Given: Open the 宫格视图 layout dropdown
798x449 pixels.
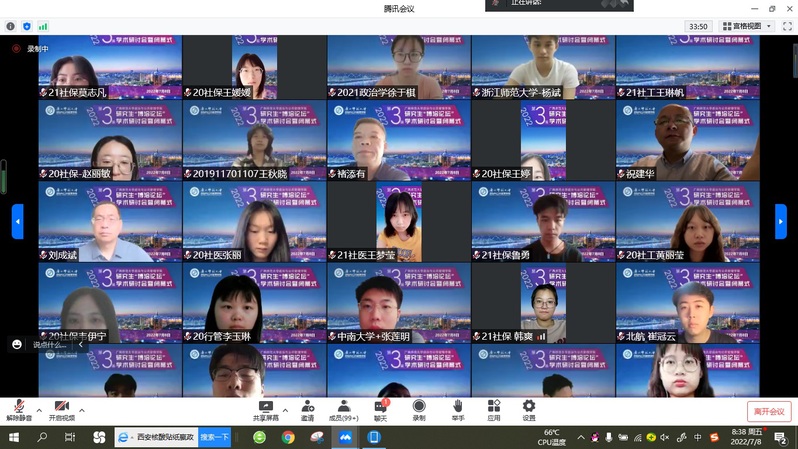Looking at the screenshot, I should click(x=746, y=26).
